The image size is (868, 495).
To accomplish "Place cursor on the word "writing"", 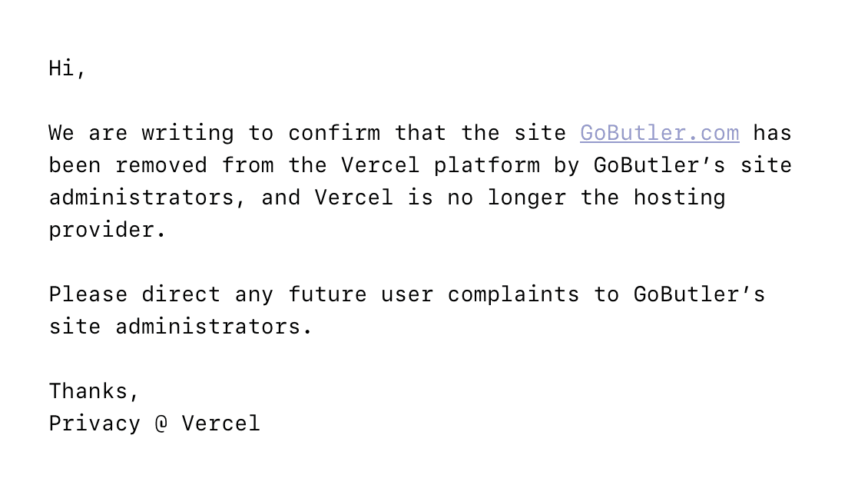I will click(x=187, y=134).
